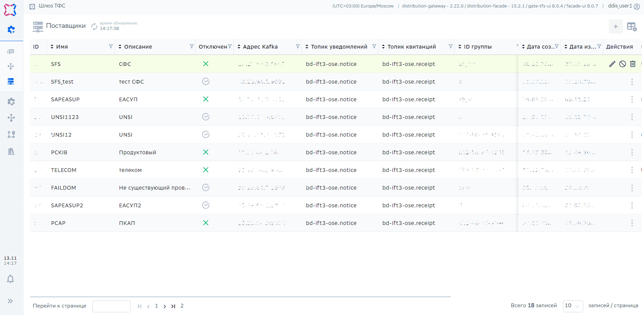Delete the SFS supplier using trash icon
The height and width of the screenshot is (315, 644).
coord(632,64)
